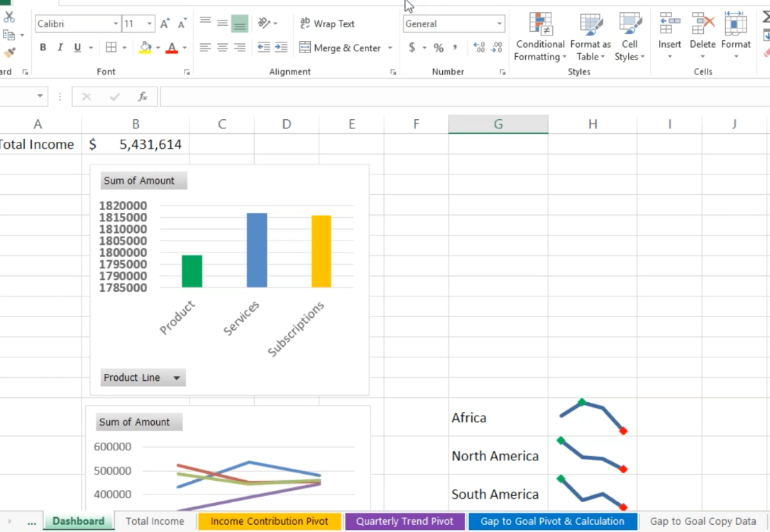Click the Insert Cells icon
Image resolution: width=770 pixels, height=532 pixels.
click(x=669, y=25)
